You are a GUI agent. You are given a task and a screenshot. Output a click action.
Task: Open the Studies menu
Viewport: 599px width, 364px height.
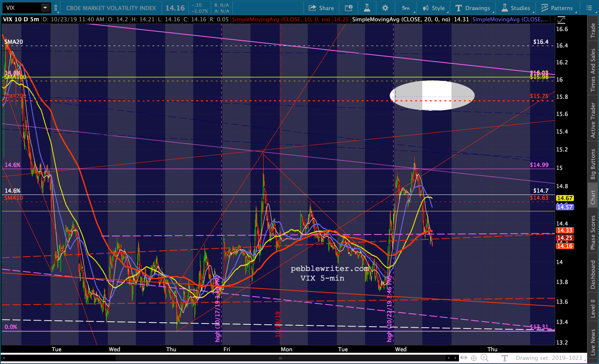[x=516, y=8]
